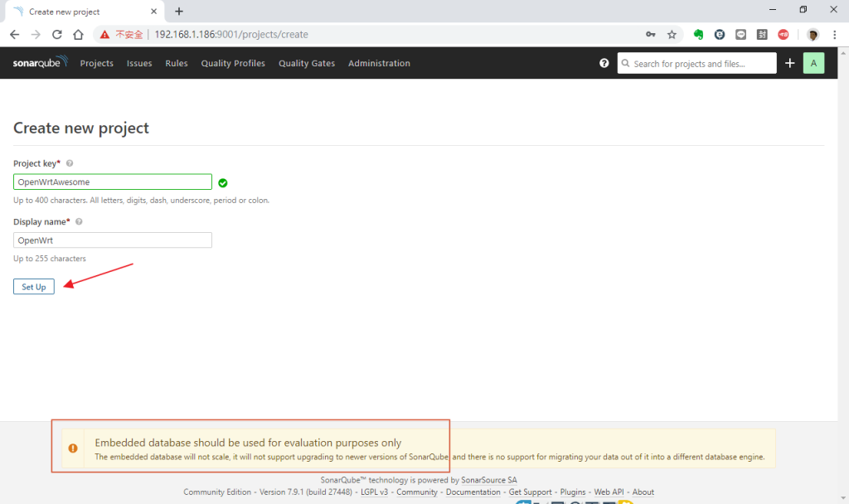Click the Project key help icon
The image size is (849, 504).
pos(70,163)
